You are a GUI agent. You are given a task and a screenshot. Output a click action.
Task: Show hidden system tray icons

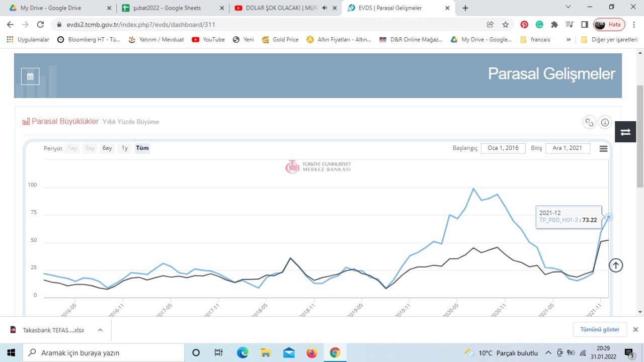click(548, 352)
